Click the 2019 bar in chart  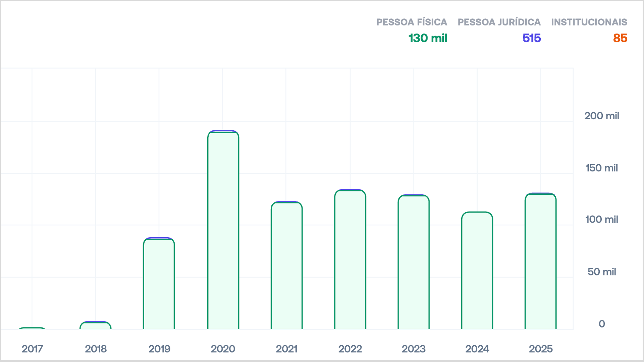[x=159, y=284]
